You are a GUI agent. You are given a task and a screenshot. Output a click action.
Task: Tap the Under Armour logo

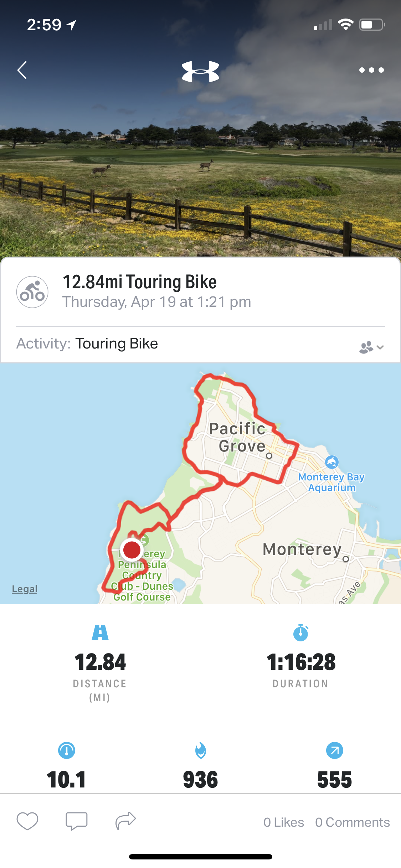pos(200,71)
